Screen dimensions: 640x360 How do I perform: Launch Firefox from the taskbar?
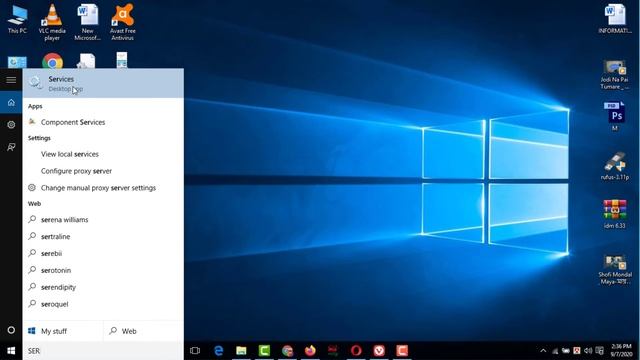click(310, 351)
